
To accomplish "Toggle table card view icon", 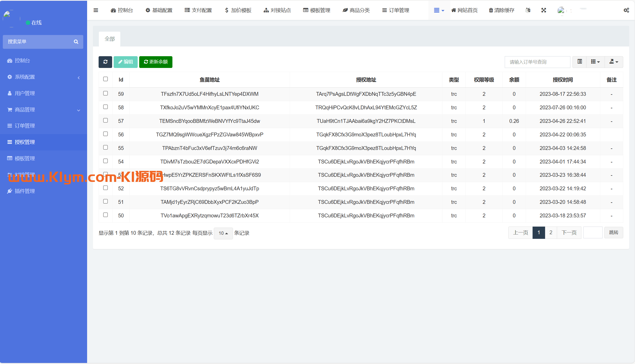I will pyautogui.click(x=580, y=62).
